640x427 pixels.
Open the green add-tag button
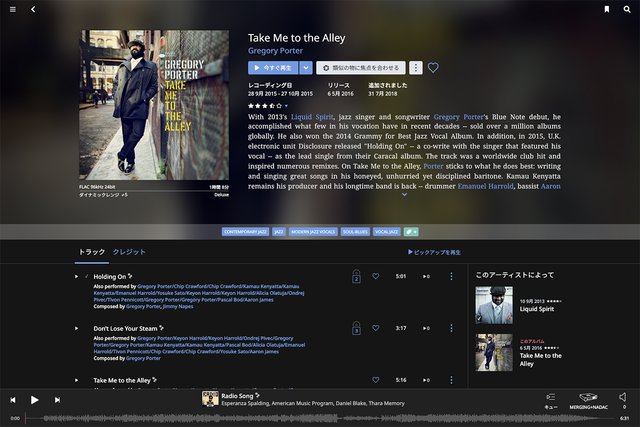[411, 232]
